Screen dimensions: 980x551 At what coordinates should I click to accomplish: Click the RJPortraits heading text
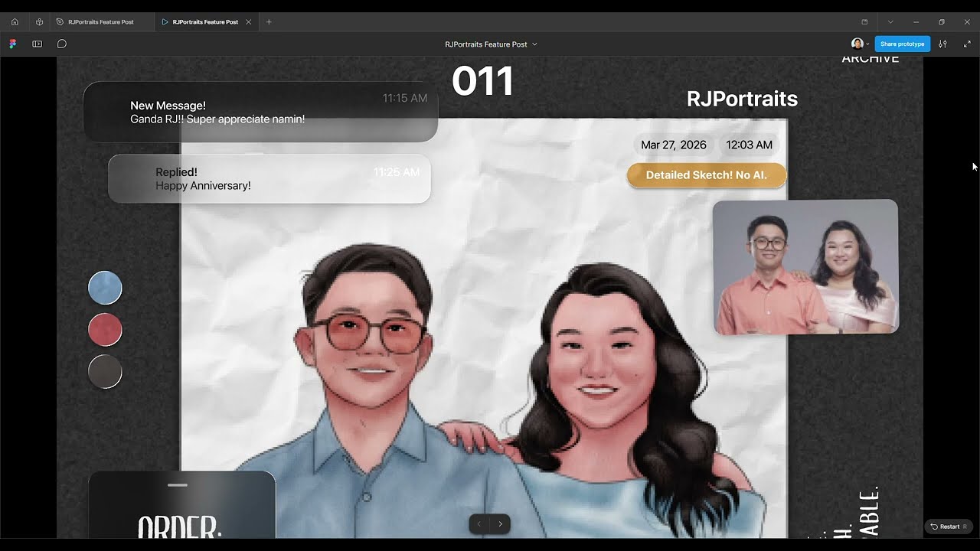(x=742, y=99)
